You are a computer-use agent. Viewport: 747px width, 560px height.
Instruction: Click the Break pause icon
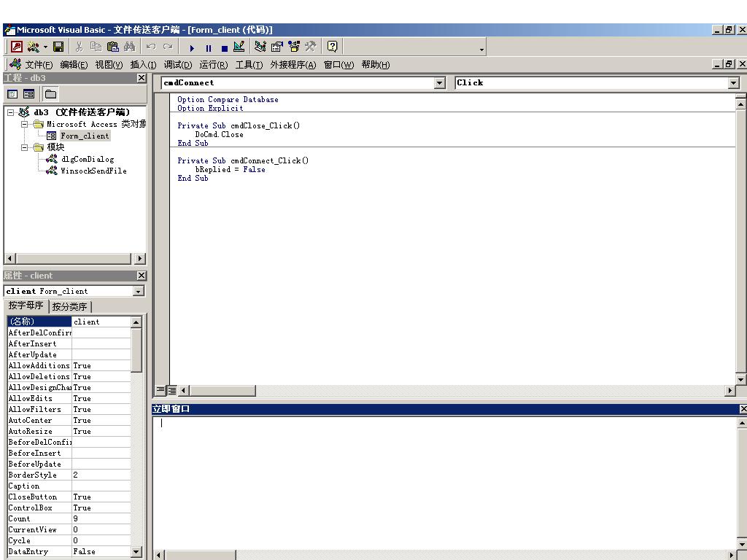coord(208,47)
